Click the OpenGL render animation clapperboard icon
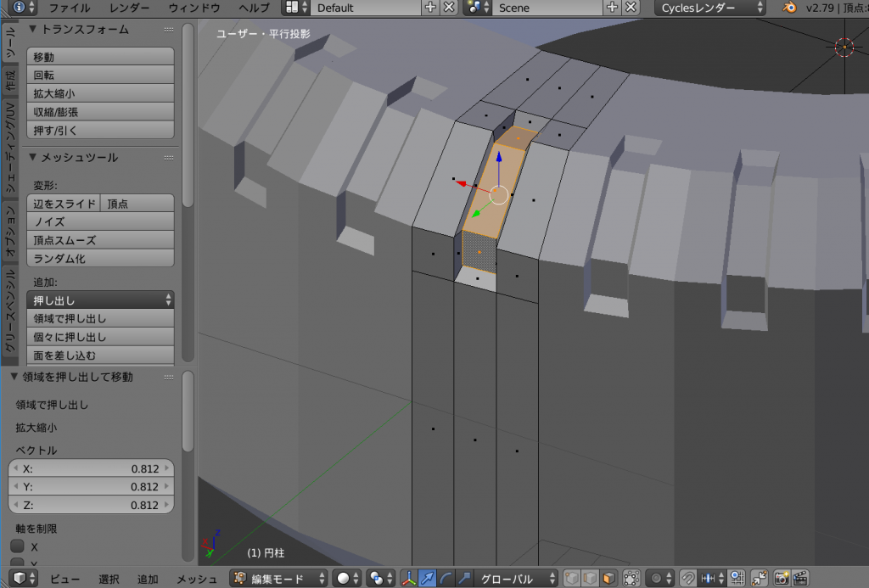 [800, 579]
